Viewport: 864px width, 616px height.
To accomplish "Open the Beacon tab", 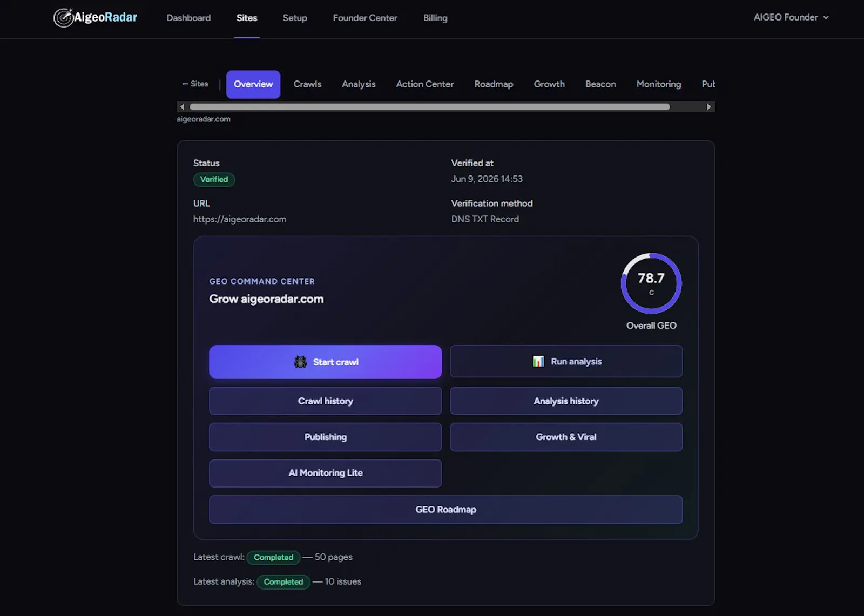I will click(600, 84).
